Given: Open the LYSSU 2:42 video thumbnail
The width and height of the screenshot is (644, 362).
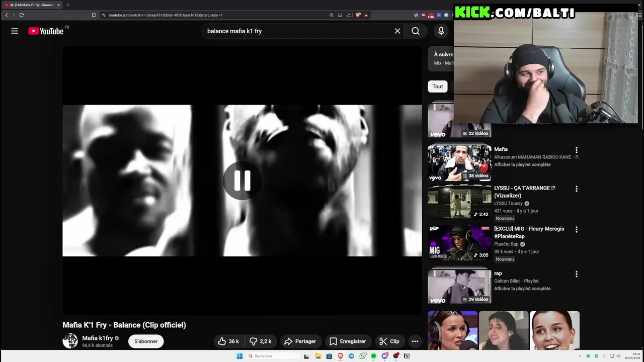Looking at the screenshot, I should pos(459,202).
